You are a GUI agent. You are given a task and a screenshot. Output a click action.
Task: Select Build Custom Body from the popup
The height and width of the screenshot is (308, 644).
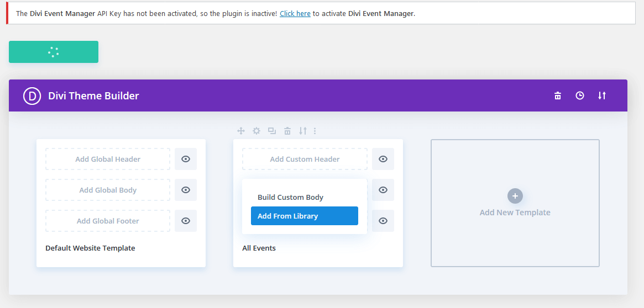tap(305, 197)
